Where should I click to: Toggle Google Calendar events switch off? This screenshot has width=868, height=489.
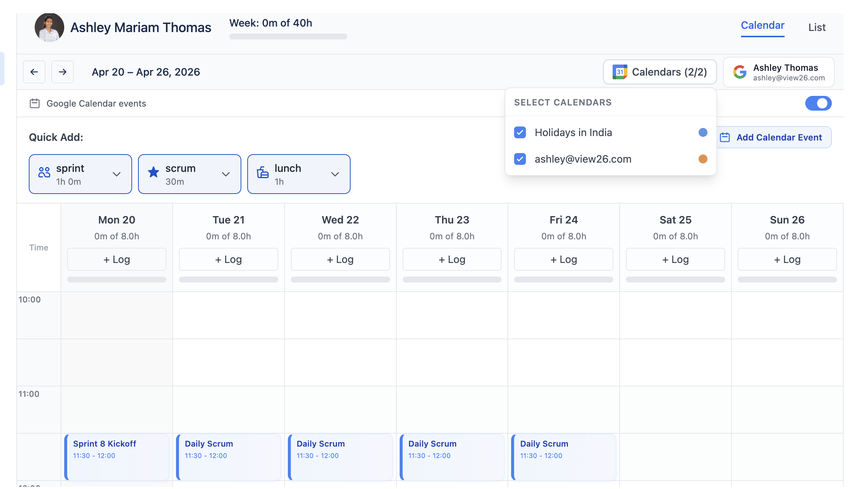pyautogui.click(x=818, y=103)
